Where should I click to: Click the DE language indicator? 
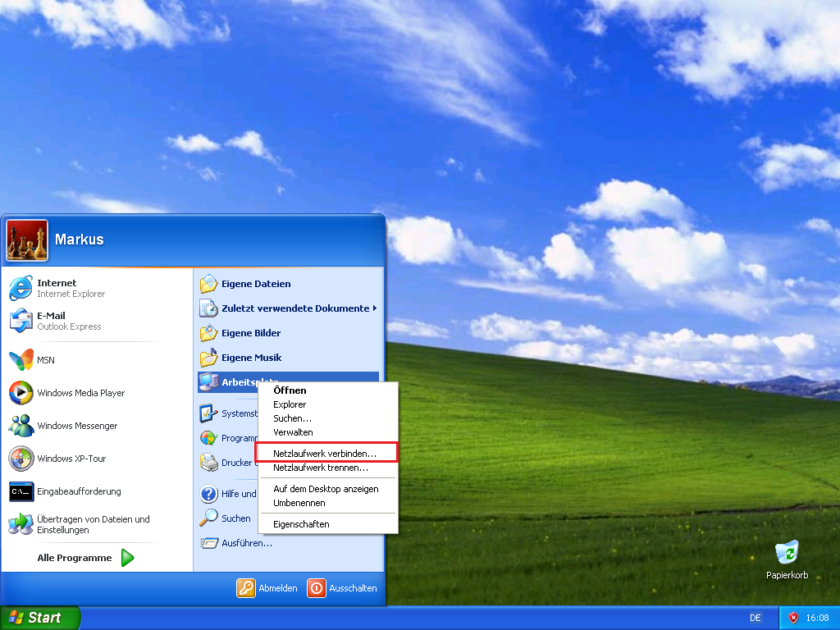(756, 618)
